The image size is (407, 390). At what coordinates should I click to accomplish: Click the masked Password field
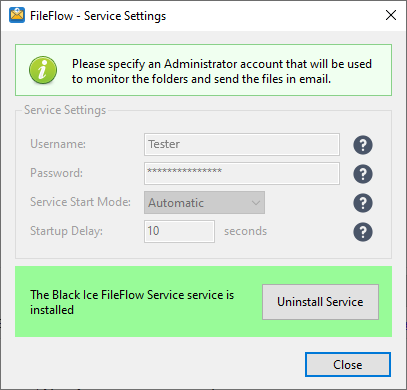coord(242,173)
